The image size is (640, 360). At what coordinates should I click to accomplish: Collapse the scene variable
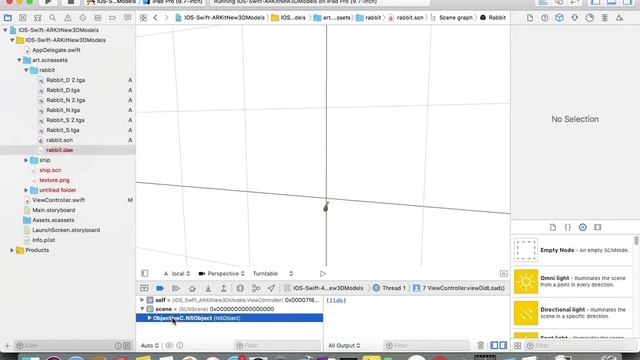[x=142, y=309]
